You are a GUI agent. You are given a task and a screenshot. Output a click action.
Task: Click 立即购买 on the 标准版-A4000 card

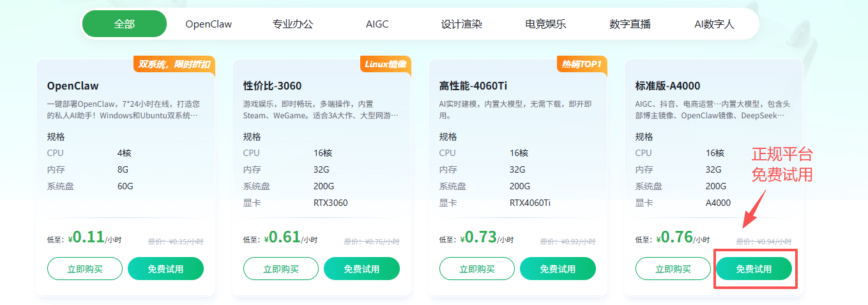[x=673, y=269]
